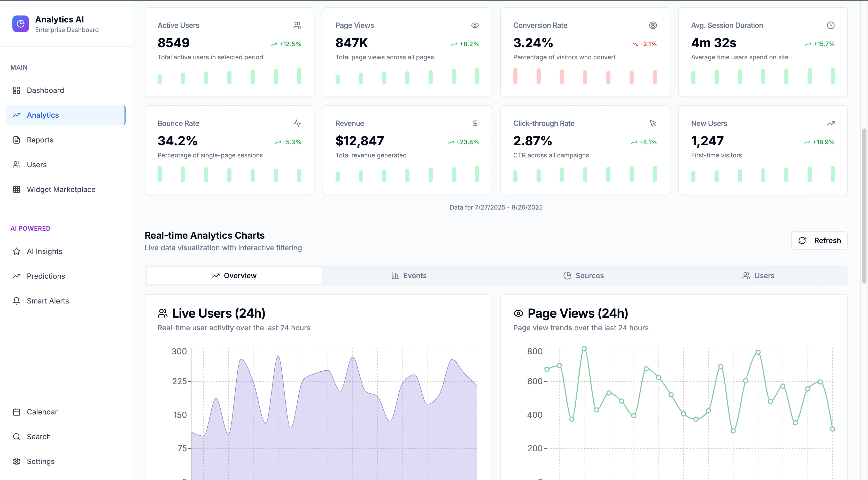The height and width of the screenshot is (480, 868).
Task: Open Settings from the sidebar
Action: pyautogui.click(x=66, y=461)
